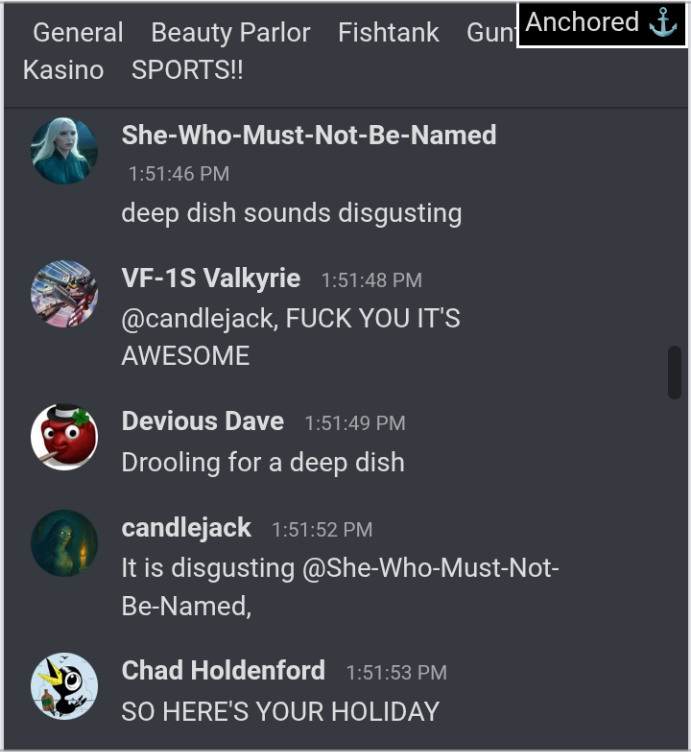
Task: Click the She-Who-Must-Not-Be-Named username
Action: coord(309,135)
